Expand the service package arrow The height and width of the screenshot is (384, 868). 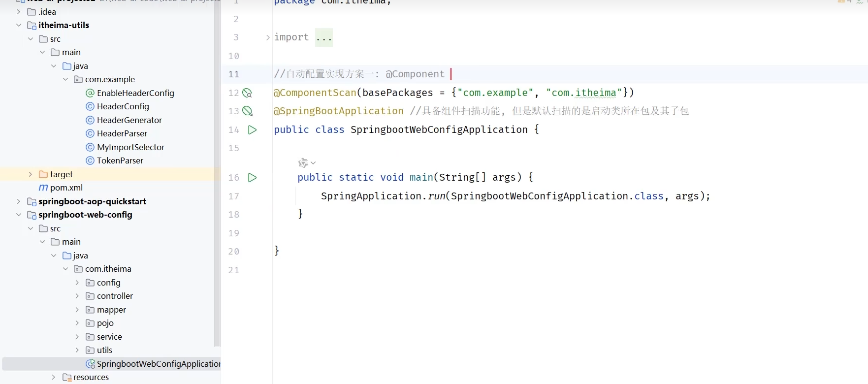tap(77, 337)
